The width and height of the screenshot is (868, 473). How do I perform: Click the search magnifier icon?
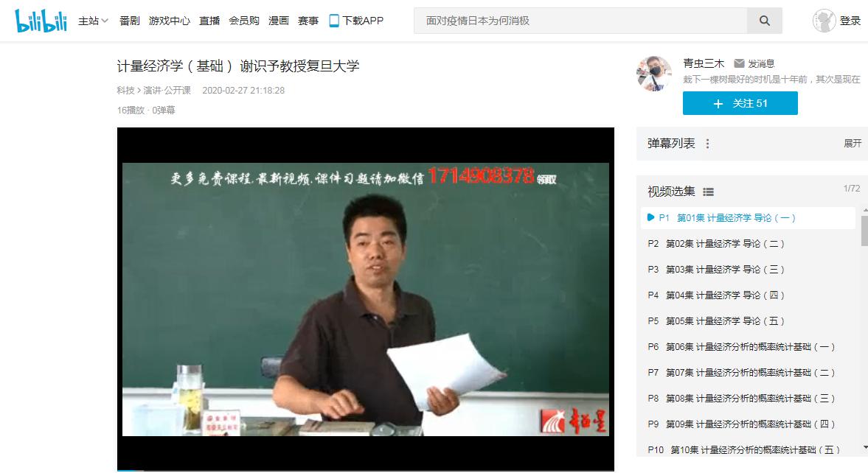click(x=764, y=21)
